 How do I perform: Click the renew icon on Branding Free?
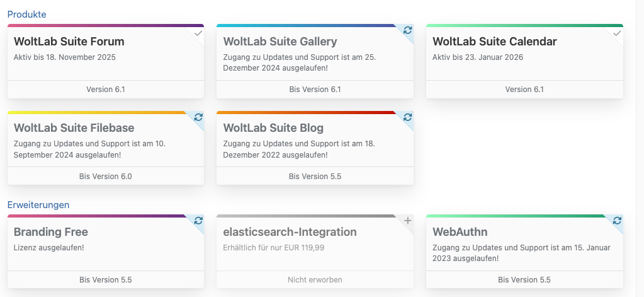[x=198, y=221]
